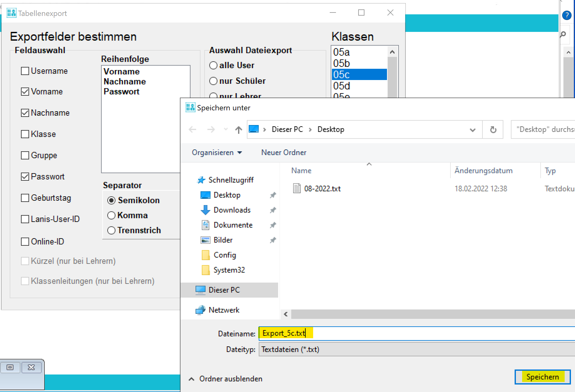Click the blue help question mark icon
This screenshot has height=392, width=575.
pyautogui.click(x=567, y=15)
